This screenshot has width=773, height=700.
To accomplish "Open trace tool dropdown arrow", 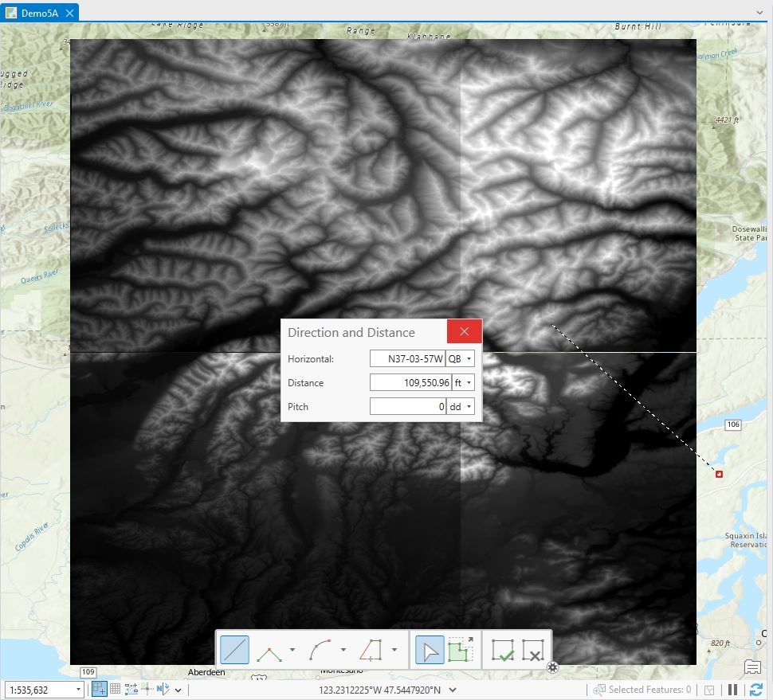I will pyautogui.click(x=394, y=650).
